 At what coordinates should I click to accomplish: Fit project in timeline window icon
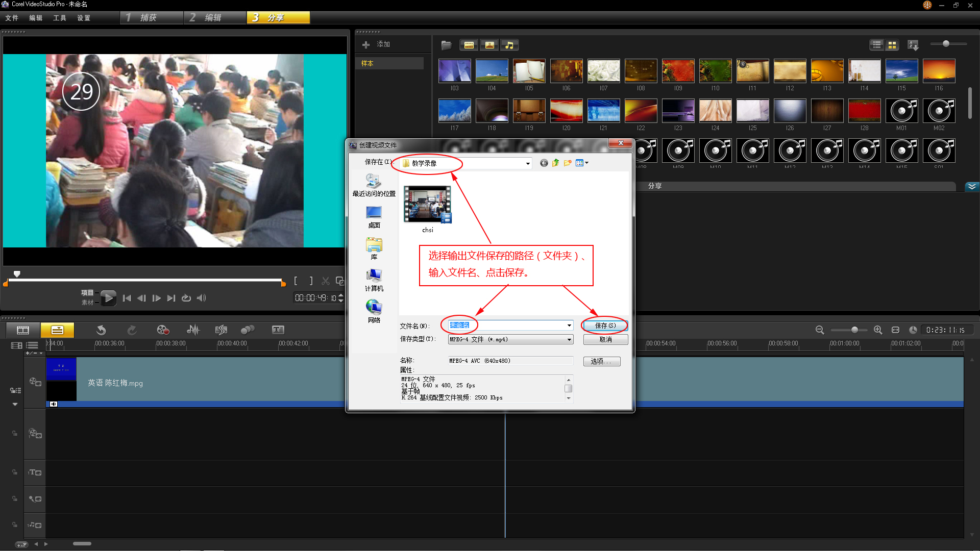[x=895, y=330]
